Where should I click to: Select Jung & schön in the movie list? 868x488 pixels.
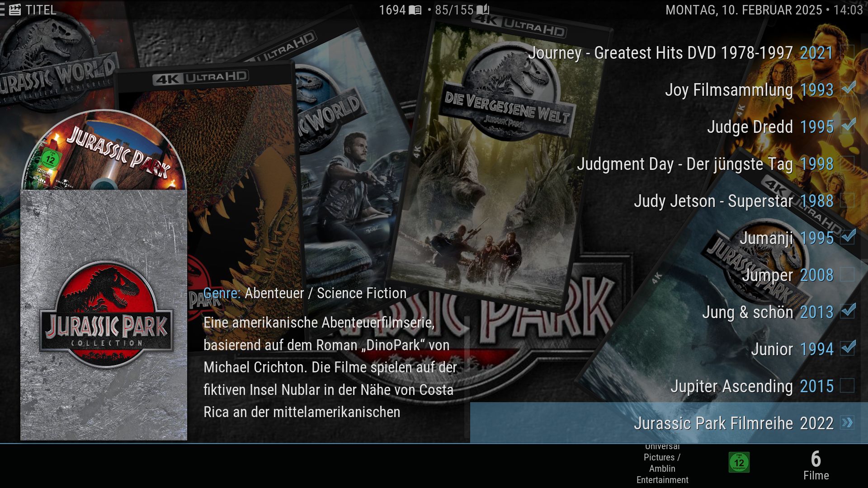(669, 312)
